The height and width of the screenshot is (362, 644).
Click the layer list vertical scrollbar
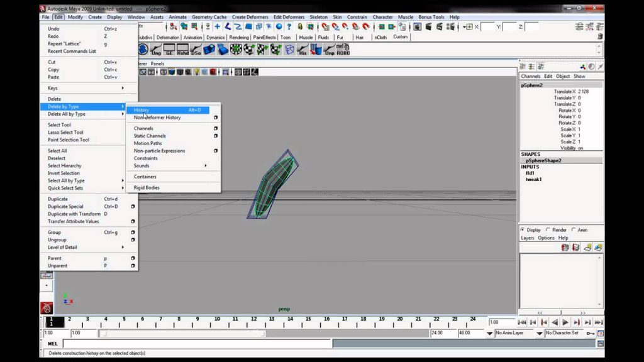coord(599,281)
